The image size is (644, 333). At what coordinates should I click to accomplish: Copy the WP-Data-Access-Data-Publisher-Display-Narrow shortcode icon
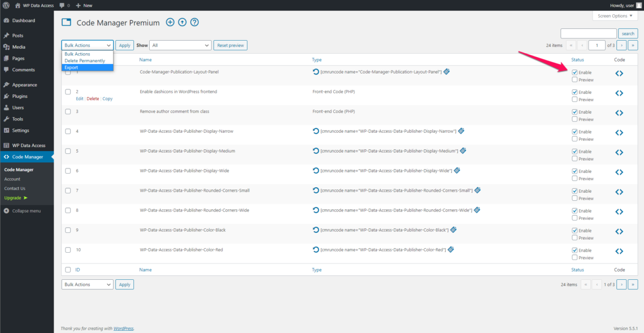point(460,131)
